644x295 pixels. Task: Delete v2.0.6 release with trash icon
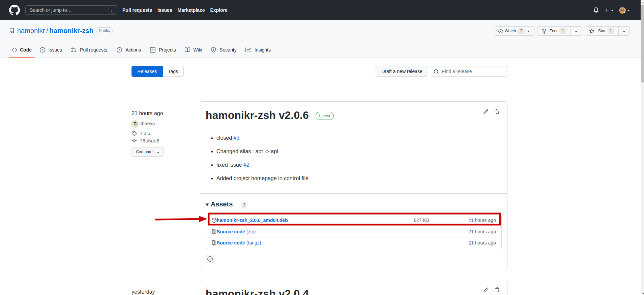pos(497,111)
